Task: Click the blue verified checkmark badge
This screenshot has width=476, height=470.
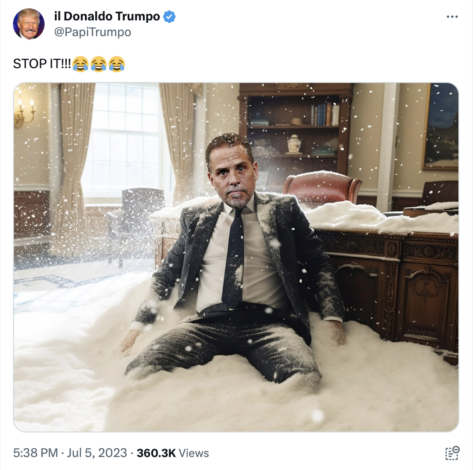Action: point(169,16)
